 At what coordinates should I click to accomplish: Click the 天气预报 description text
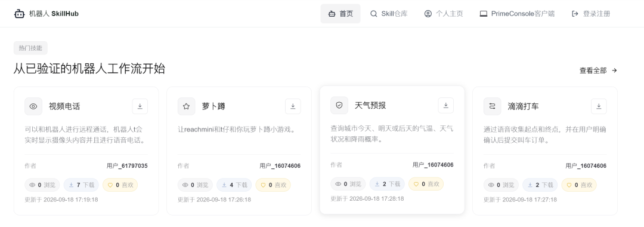tap(392, 134)
